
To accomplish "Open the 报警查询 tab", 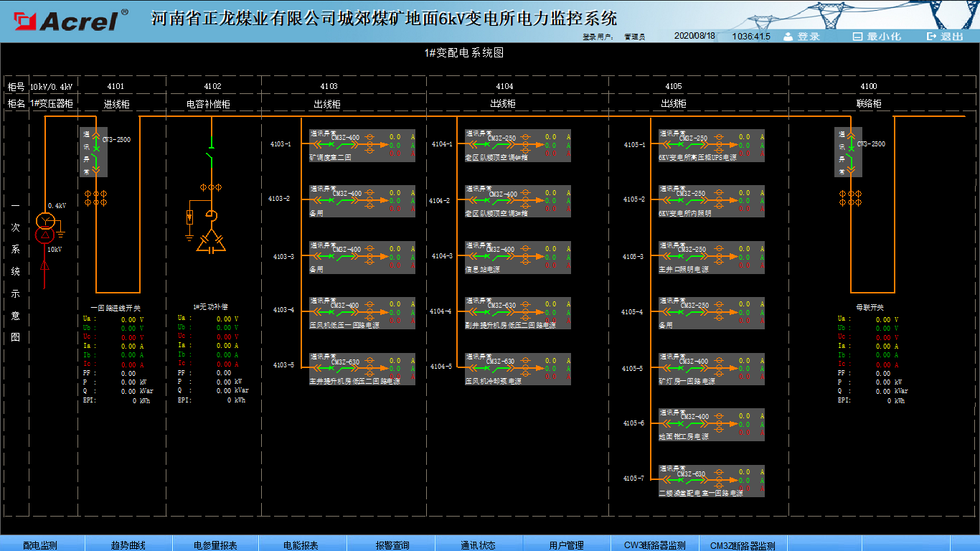I will 391,545.
